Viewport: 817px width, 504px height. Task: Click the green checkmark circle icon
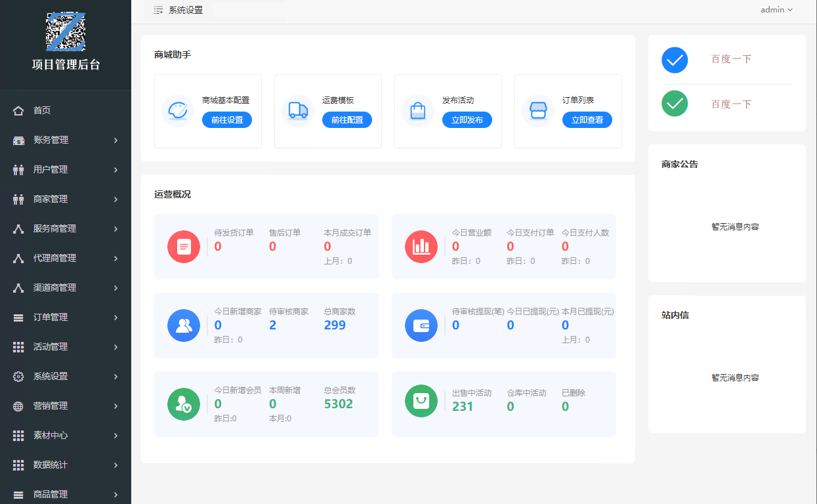675,104
